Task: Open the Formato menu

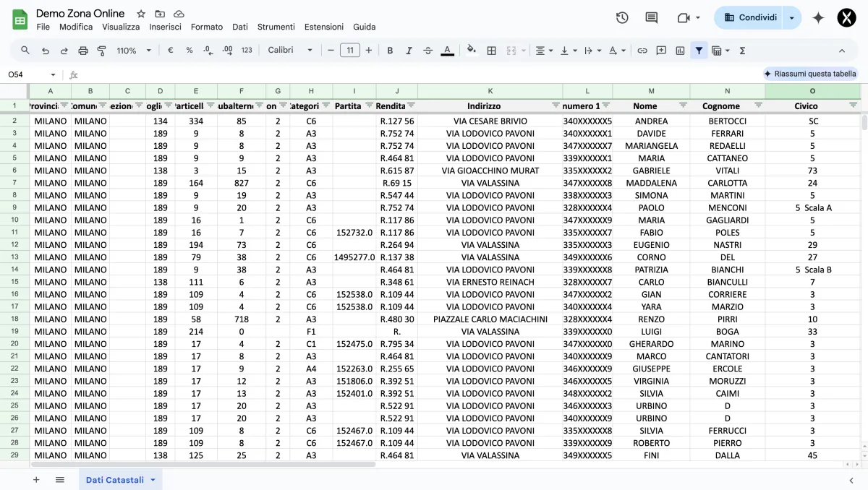Action: (x=207, y=27)
